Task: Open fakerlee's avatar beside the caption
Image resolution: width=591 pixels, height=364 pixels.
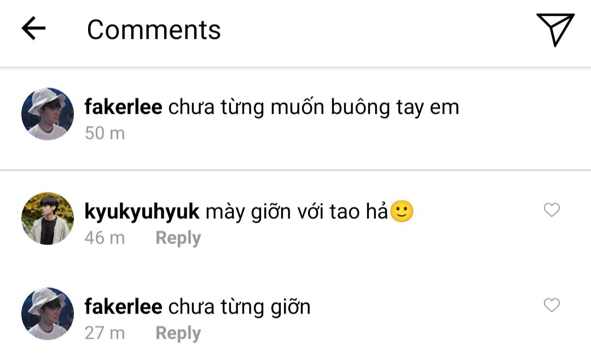Action: [x=48, y=114]
